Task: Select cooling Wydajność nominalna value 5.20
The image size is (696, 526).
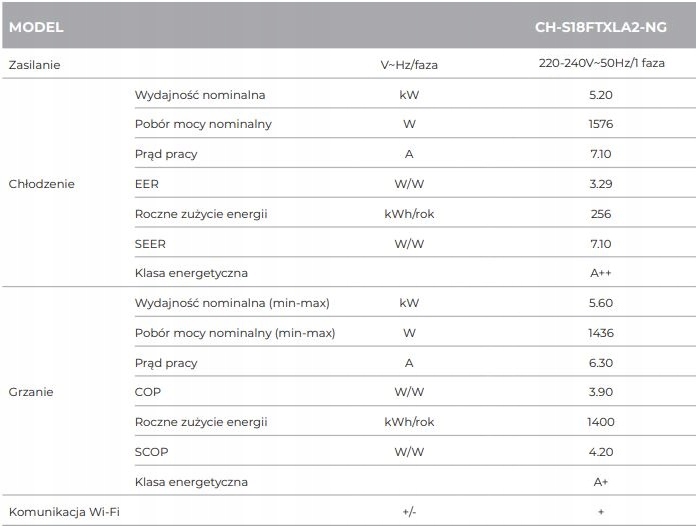Action: (x=601, y=95)
